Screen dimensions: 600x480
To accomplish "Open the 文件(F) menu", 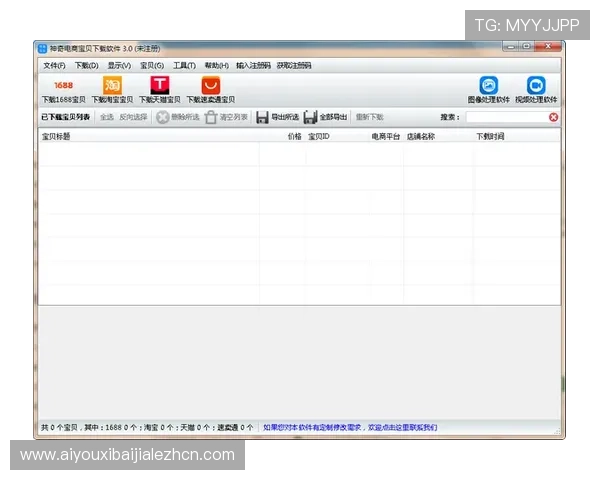I will click(x=54, y=65).
